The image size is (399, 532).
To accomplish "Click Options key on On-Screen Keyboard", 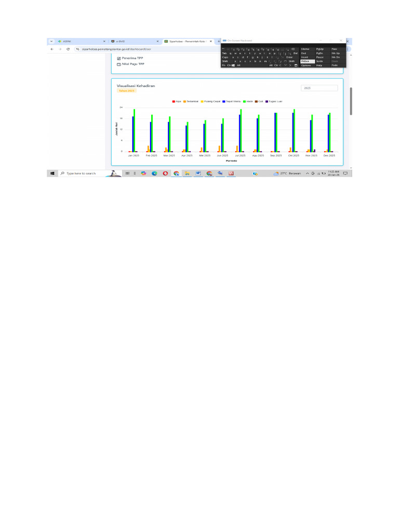I will click(308, 65).
